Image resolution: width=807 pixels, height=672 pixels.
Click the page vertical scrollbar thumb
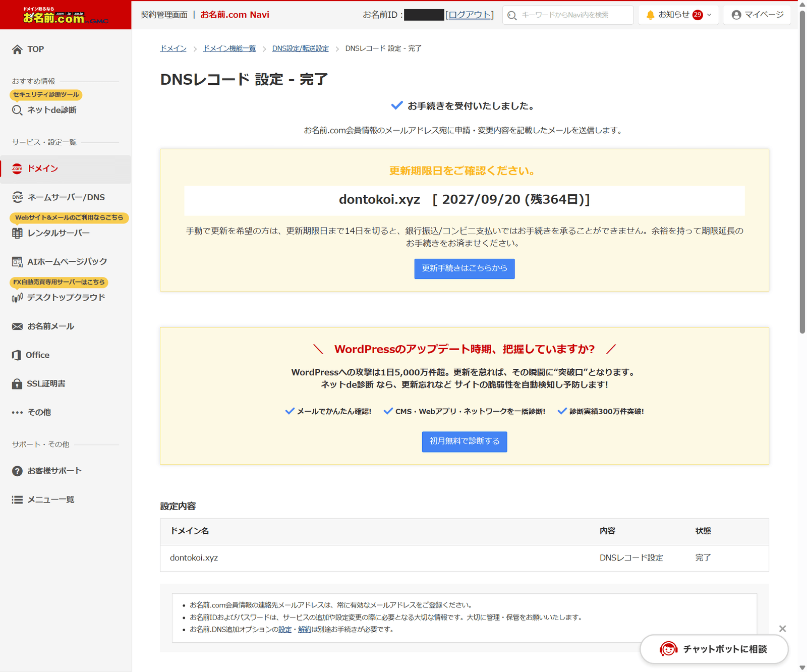point(802,172)
